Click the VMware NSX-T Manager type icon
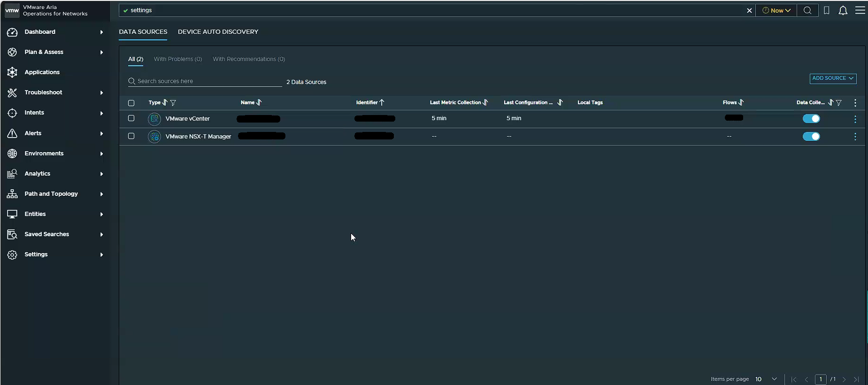 coord(154,137)
